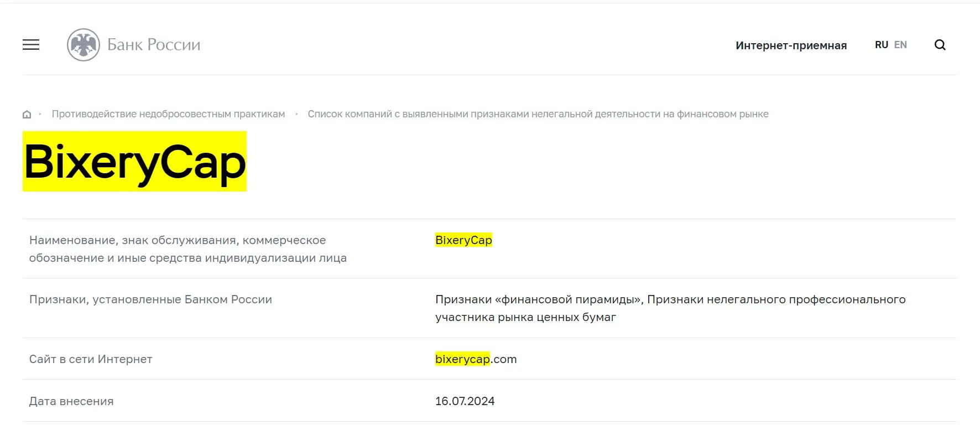Open the hamburger navigation menu
The width and height of the screenshot is (980, 440).
(31, 45)
